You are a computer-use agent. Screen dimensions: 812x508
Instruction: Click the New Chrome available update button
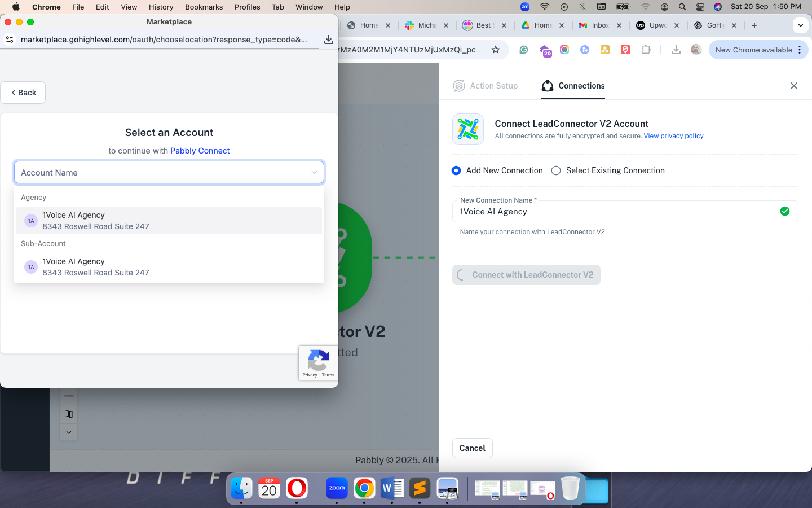[x=754, y=50]
